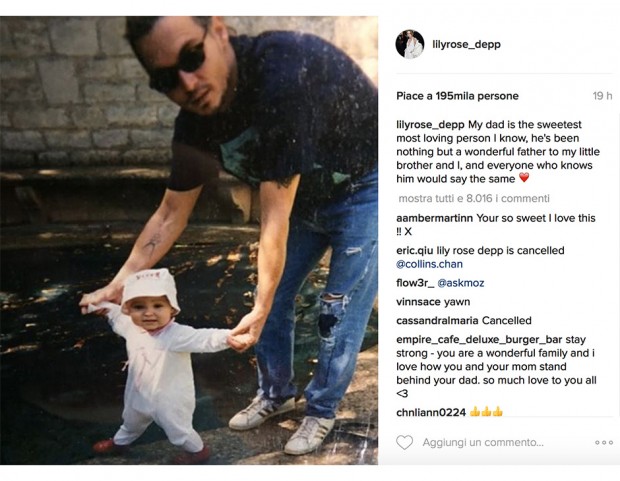Click the Aggiungi un commento field
620x481 pixels.
(483, 442)
